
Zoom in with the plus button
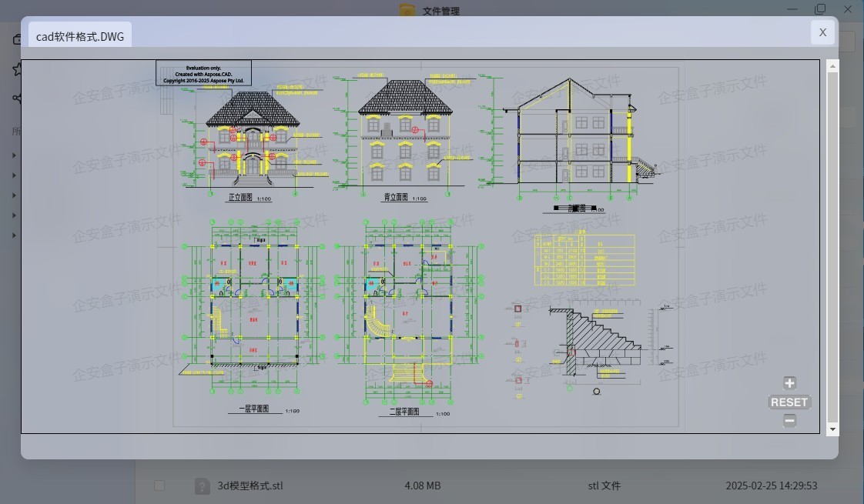[x=789, y=383]
